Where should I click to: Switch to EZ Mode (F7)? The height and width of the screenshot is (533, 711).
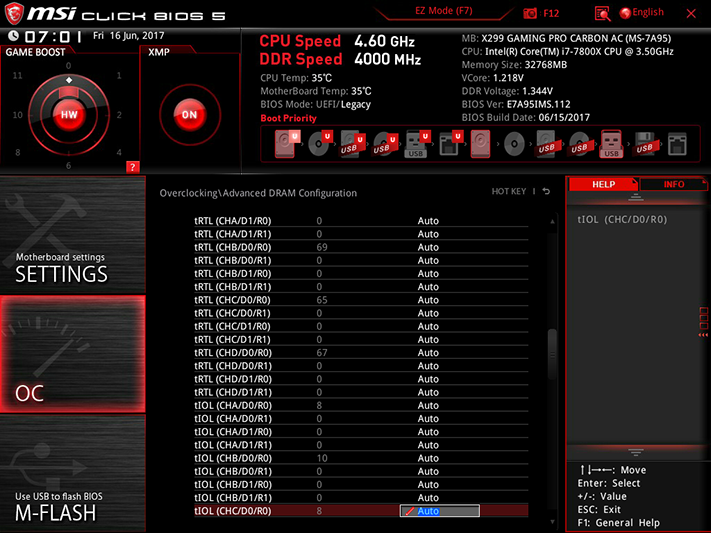pos(443,11)
